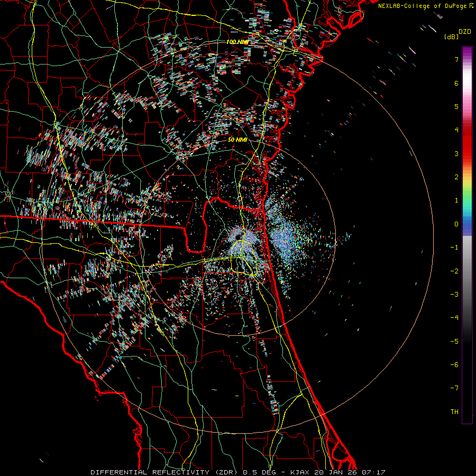Screen dimensions: 476x476
Task: Click the -5 label on the colorbar
Action: (454, 342)
